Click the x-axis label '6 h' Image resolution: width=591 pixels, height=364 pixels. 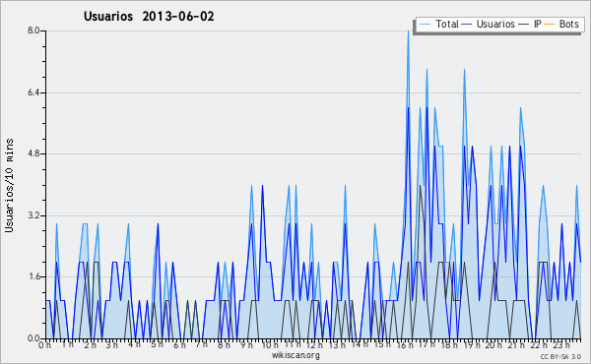pyautogui.click(x=179, y=345)
